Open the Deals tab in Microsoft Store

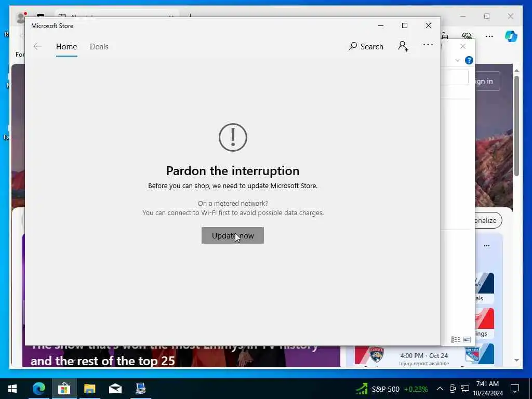click(x=99, y=46)
